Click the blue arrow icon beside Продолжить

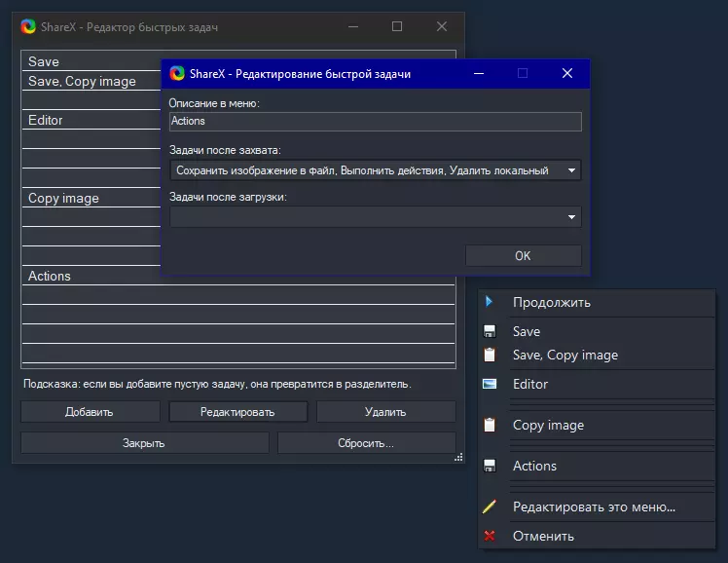[x=490, y=302]
